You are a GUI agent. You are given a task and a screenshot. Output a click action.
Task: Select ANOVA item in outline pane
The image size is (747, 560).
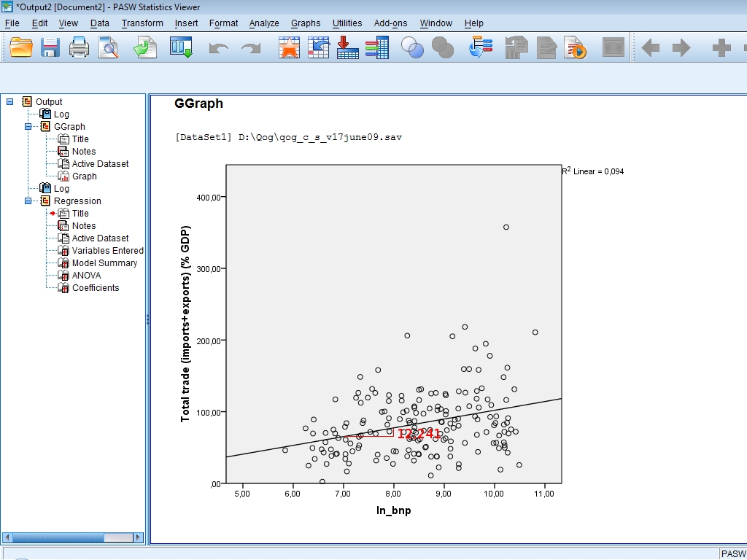coord(86,276)
